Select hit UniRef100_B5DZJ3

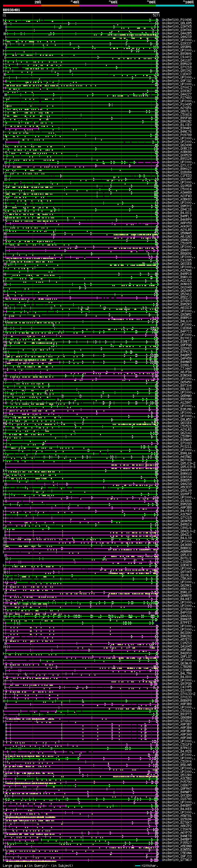tap(177, 297)
